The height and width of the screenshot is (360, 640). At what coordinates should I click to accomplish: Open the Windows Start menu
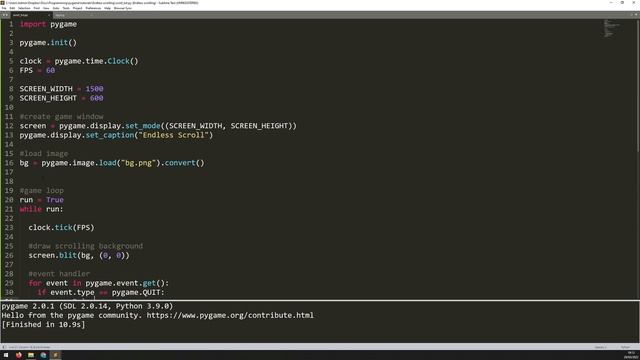point(6,355)
